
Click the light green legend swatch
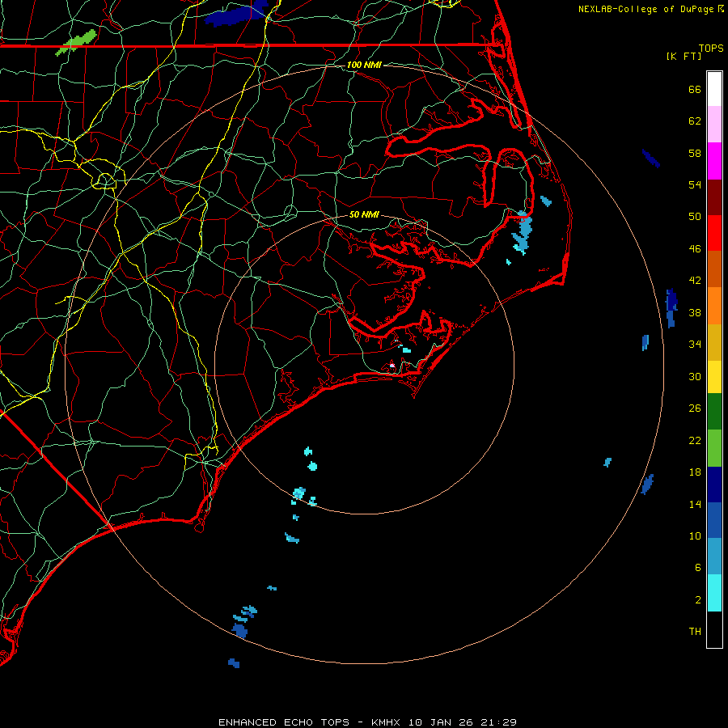(x=714, y=448)
